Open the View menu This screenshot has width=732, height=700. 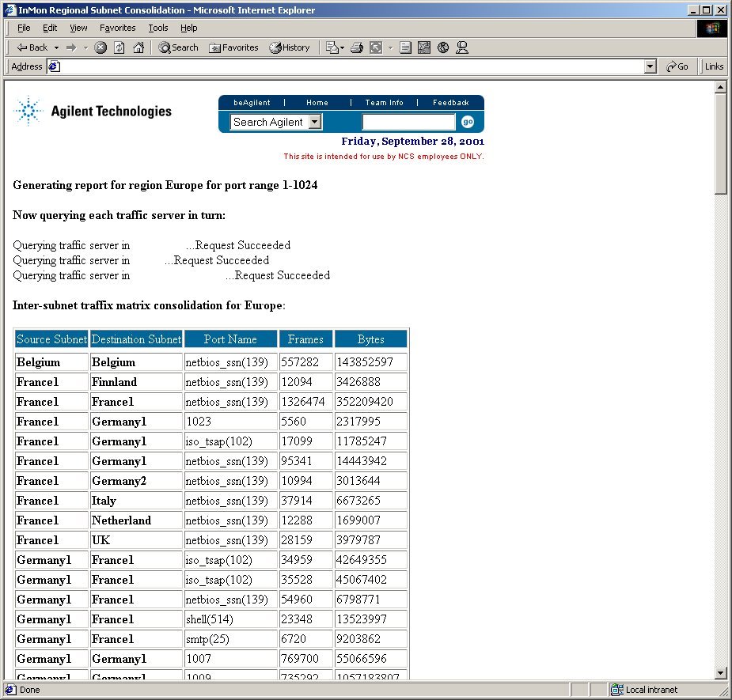coord(78,28)
